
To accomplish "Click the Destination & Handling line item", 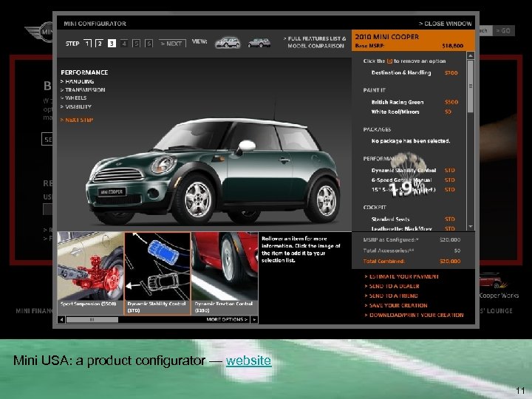I will click(415, 72).
